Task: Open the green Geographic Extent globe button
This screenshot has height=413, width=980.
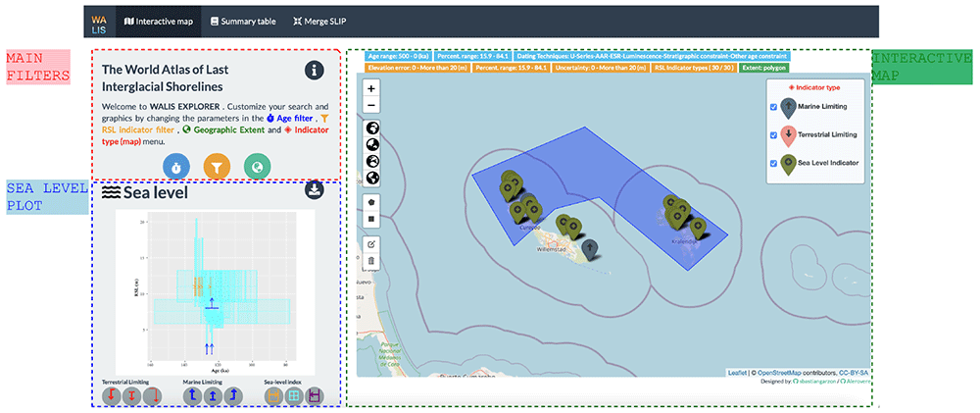Action: 258,167
